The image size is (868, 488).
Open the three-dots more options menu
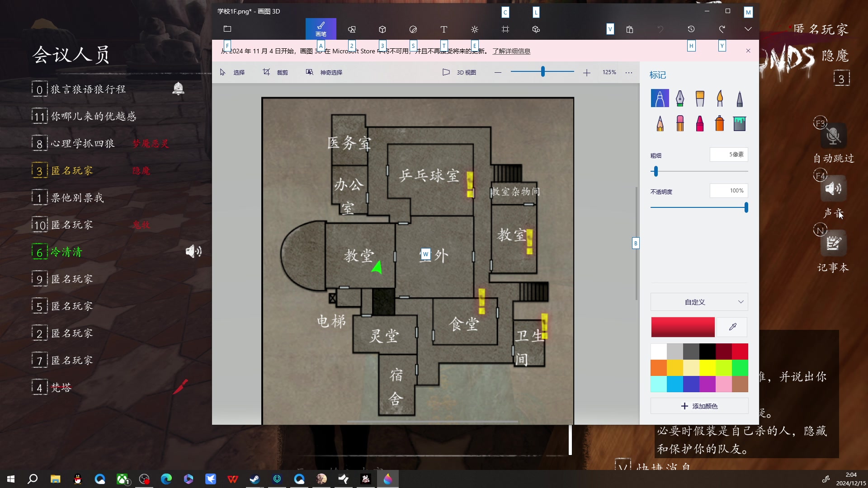pyautogui.click(x=629, y=72)
